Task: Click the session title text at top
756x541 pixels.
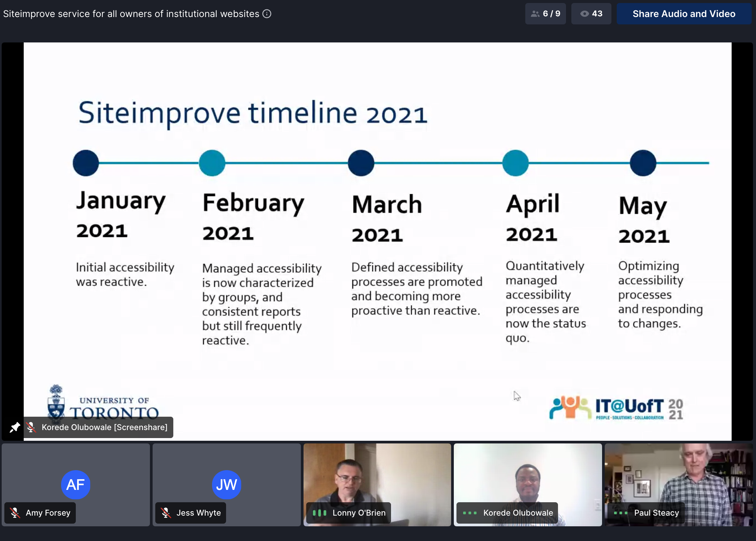Action: [x=131, y=14]
